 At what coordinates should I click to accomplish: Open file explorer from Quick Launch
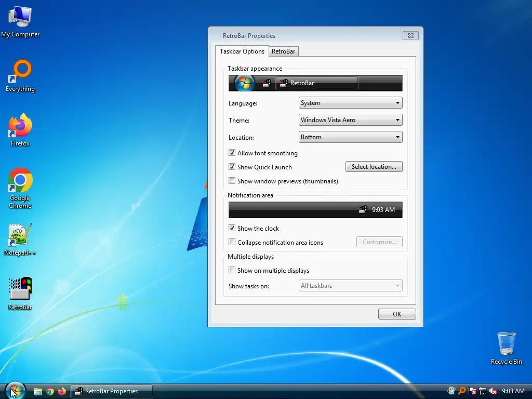37,391
